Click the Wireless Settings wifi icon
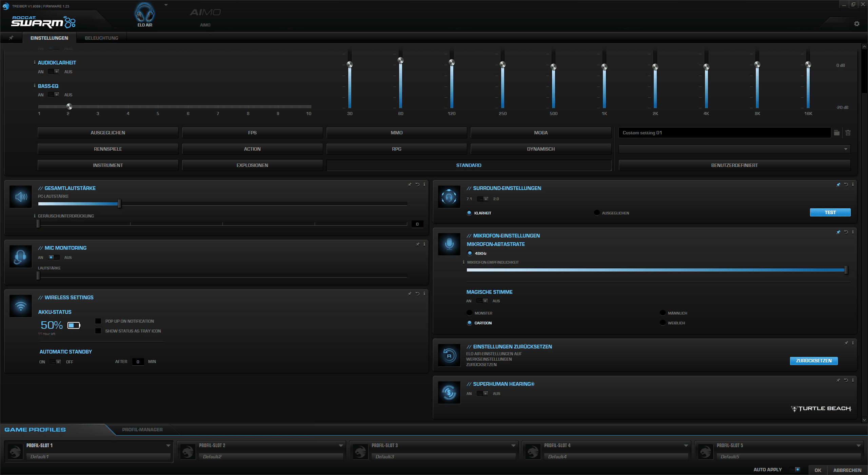The image size is (868, 475). click(21, 306)
